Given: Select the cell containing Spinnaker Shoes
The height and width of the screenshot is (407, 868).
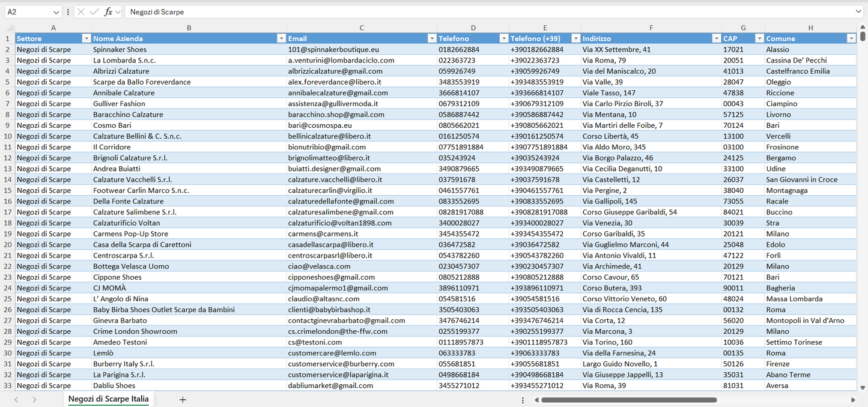Looking at the screenshot, I should (189, 49).
